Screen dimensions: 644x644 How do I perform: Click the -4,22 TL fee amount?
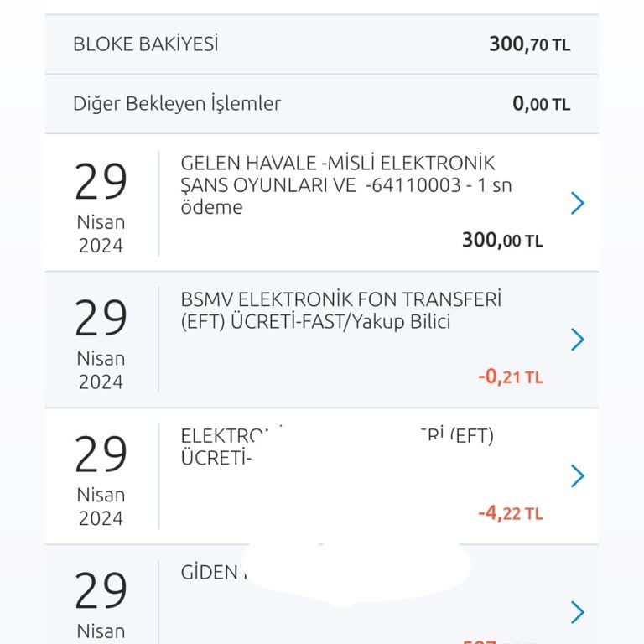[x=511, y=513]
